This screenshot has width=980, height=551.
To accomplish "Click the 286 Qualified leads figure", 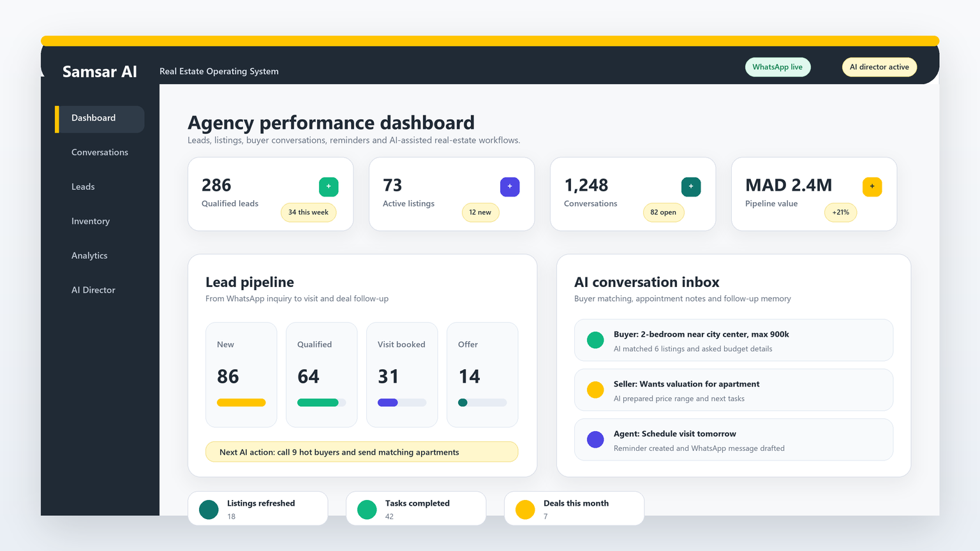I will point(216,186).
